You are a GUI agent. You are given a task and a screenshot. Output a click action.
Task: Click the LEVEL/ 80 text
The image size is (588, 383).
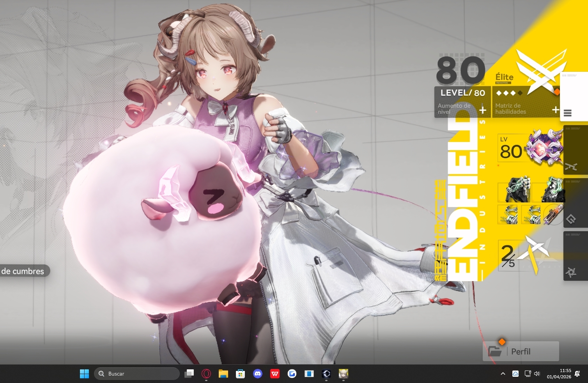click(462, 93)
